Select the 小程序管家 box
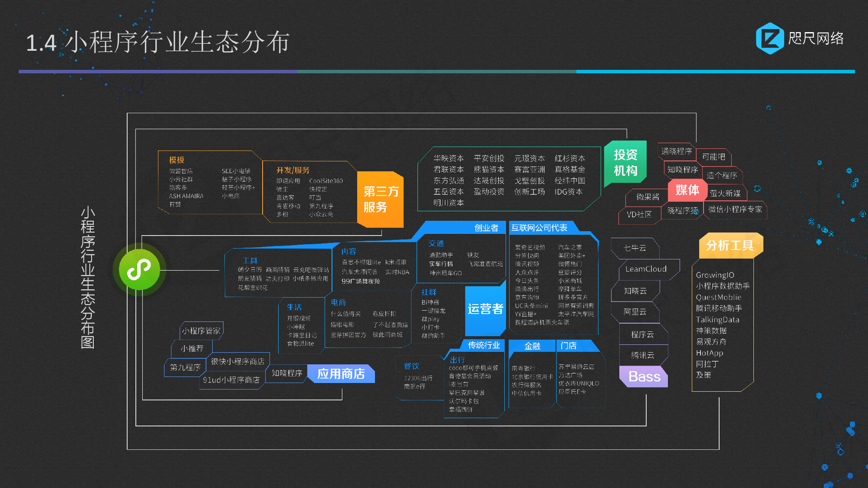The width and height of the screenshot is (868, 488). [201, 331]
